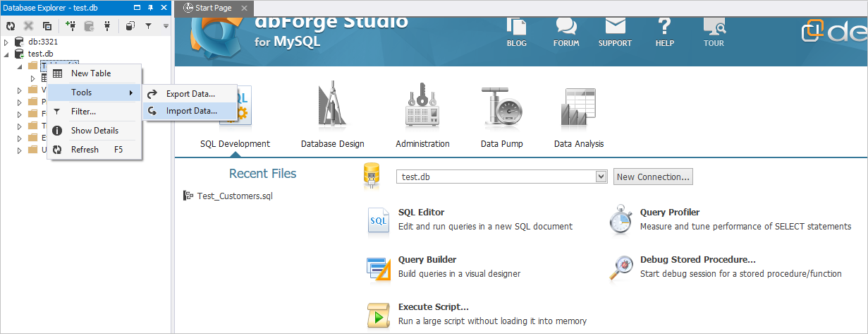
Task: Click the Query Profiler stopwatch icon
Action: (x=621, y=220)
